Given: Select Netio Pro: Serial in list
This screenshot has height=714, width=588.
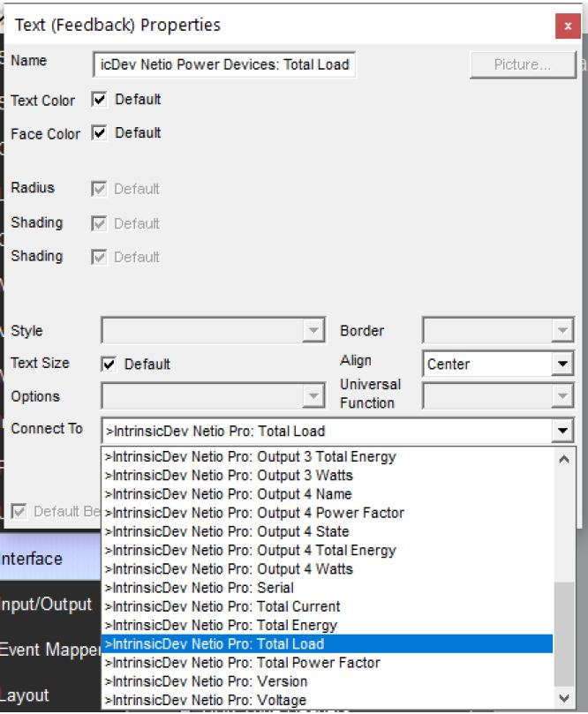Looking at the screenshot, I should [327, 588].
